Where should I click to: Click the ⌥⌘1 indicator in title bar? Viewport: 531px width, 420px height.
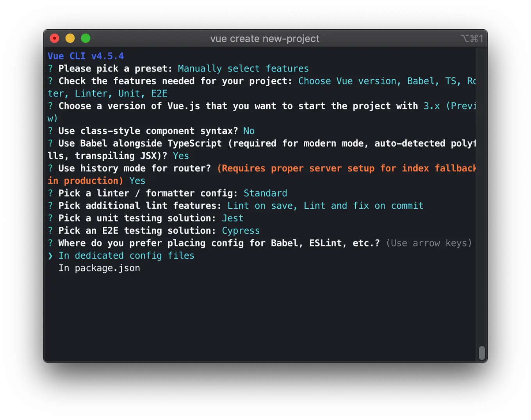(x=472, y=39)
